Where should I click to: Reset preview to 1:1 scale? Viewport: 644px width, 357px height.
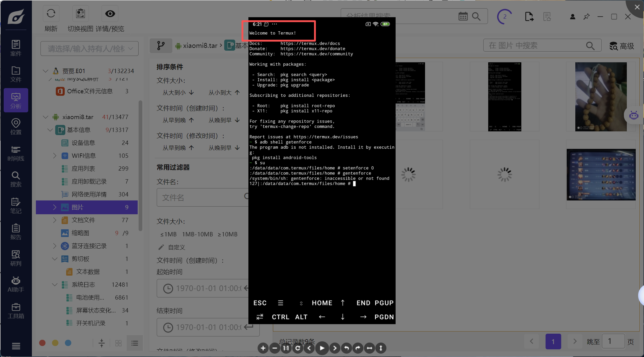[286, 348]
